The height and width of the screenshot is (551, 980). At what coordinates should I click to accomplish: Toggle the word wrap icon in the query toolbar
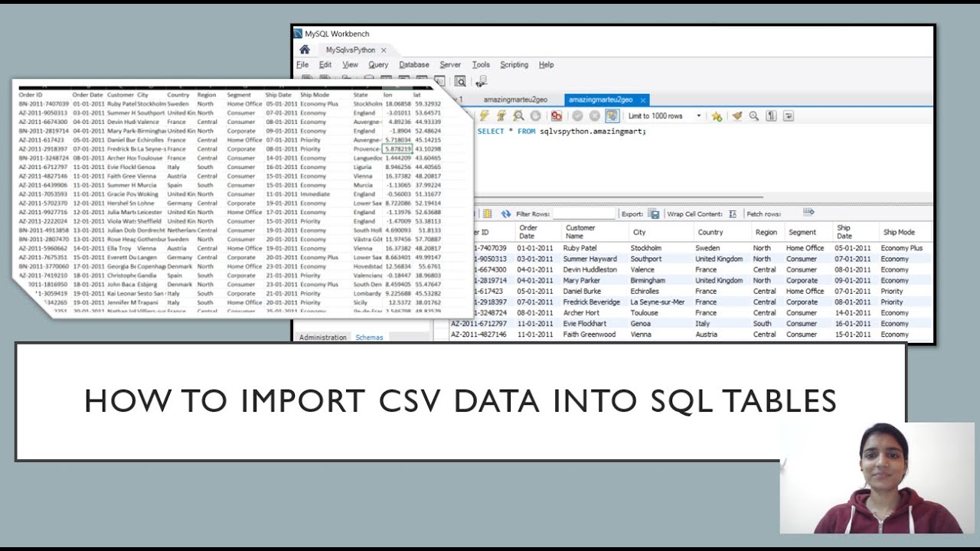(789, 116)
